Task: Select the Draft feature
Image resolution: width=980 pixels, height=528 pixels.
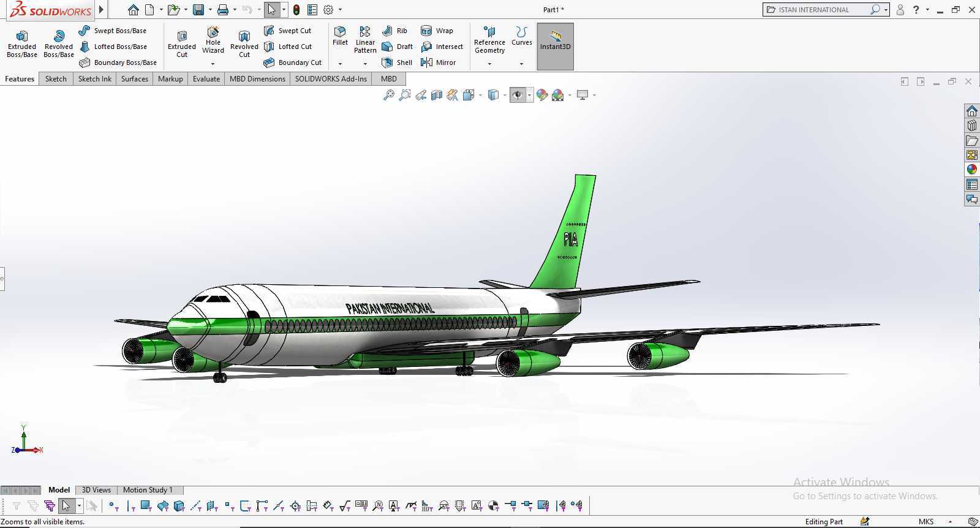Action: (x=397, y=47)
